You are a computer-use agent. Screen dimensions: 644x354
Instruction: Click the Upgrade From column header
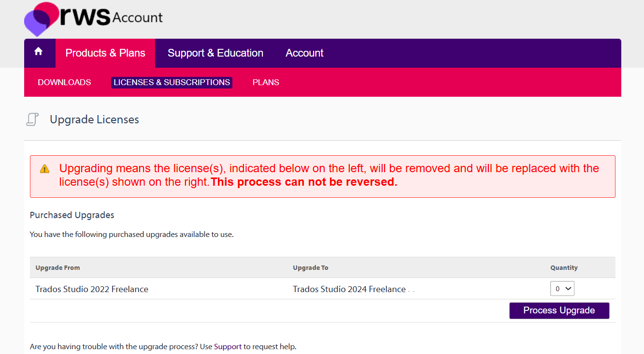point(58,267)
